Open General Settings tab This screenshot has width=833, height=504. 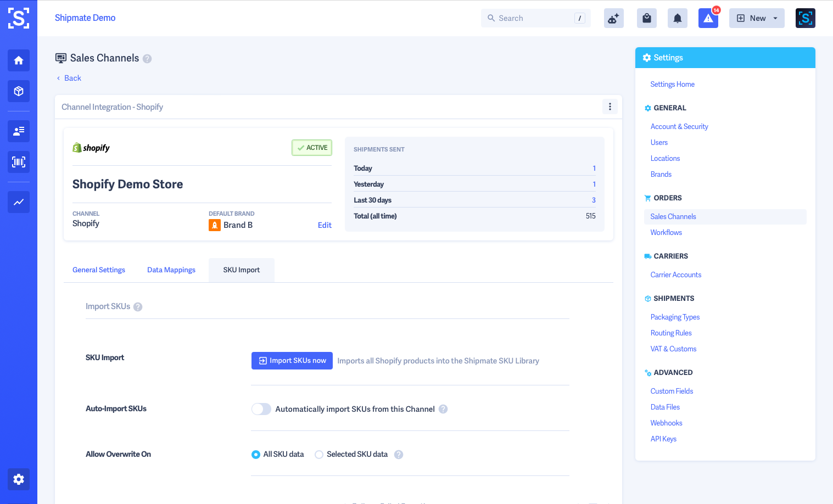[x=99, y=270]
